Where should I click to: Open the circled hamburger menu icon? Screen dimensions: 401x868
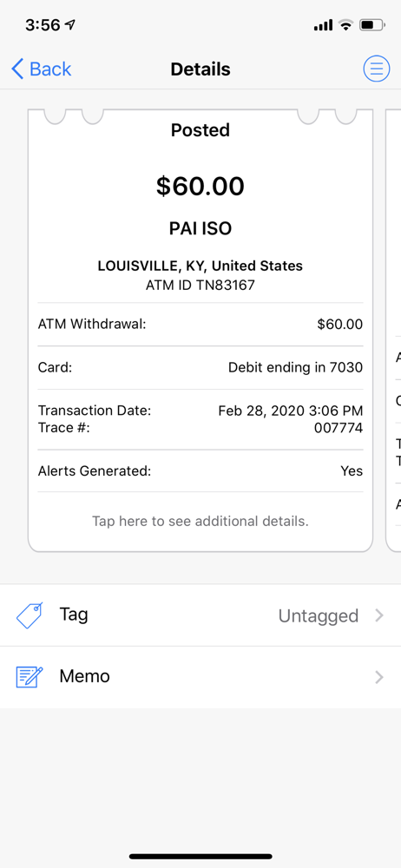[377, 69]
